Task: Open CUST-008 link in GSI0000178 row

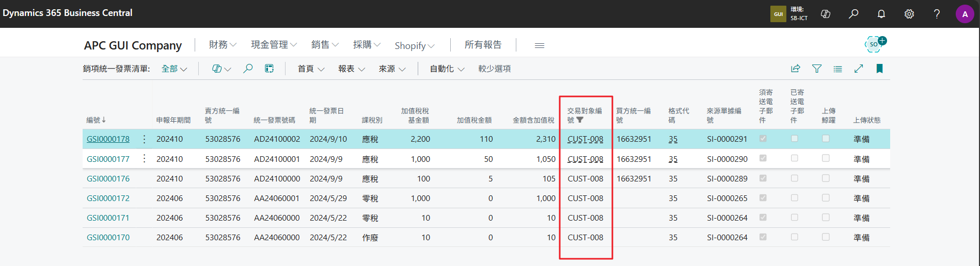Action: (x=585, y=139)
